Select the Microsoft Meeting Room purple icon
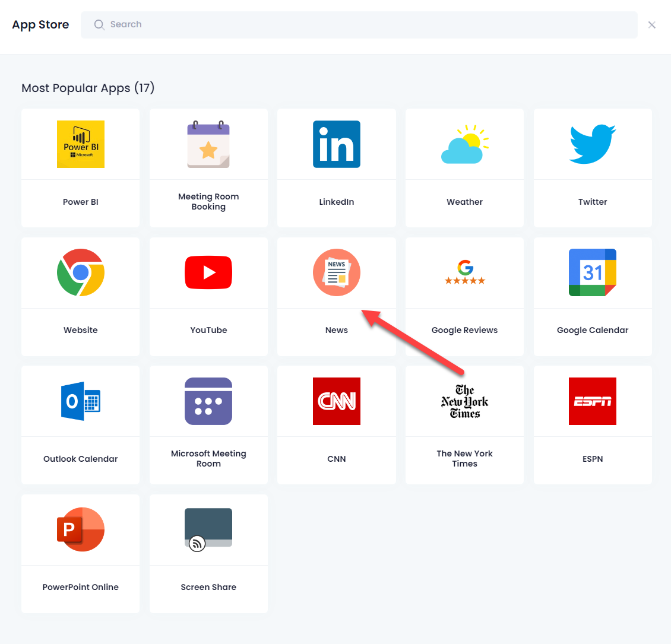Viewport: 671px width, 644px height. tap(208, 401)
